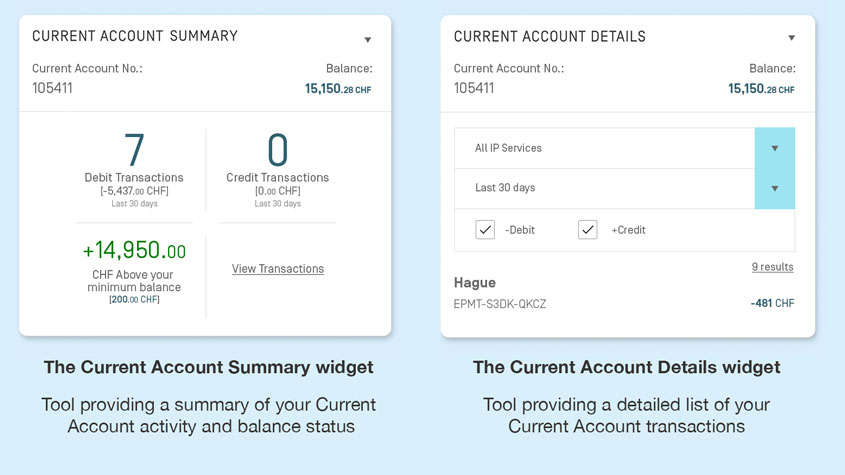
Task: Open the Current Account Summary widget menu arrow
Action: pos(368,40)
